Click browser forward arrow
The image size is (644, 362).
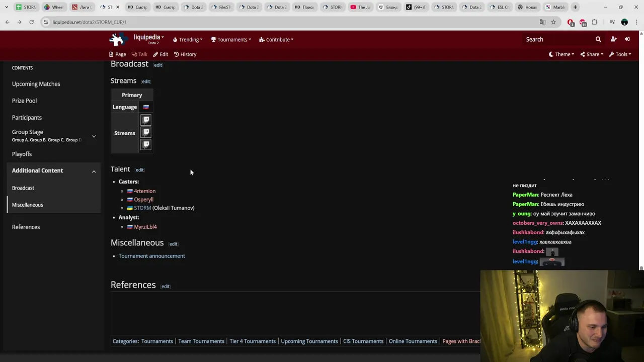[x=19, y=22]
